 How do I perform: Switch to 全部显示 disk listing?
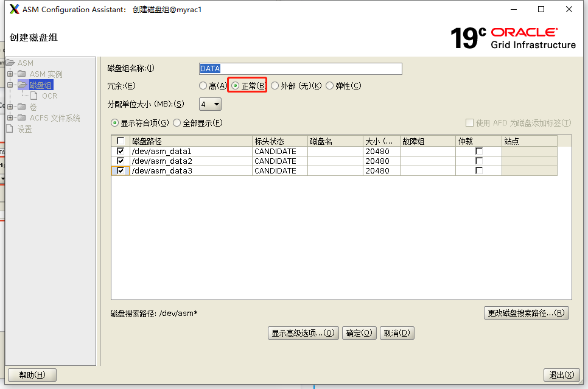[x=176, y=122]
